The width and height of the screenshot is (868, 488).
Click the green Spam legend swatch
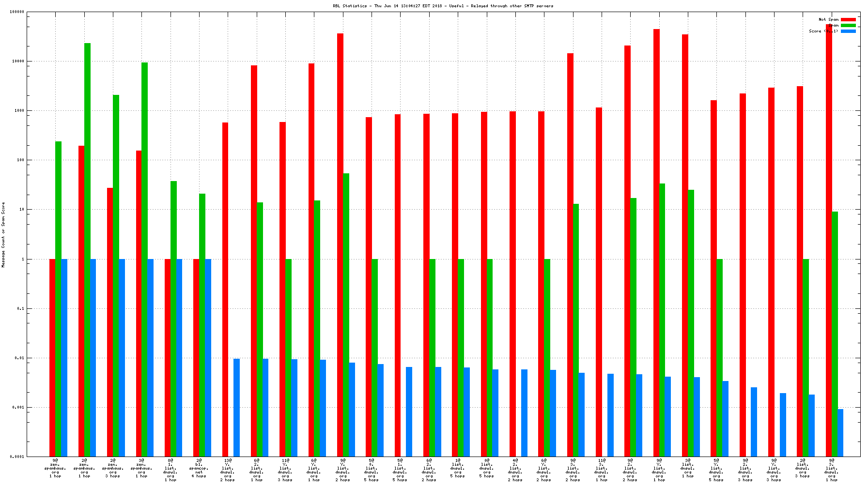click(x=848, y=25)
